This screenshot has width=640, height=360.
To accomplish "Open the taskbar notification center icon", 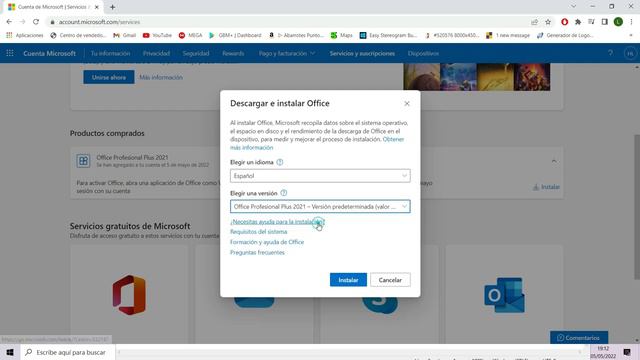I will point(627,352).
